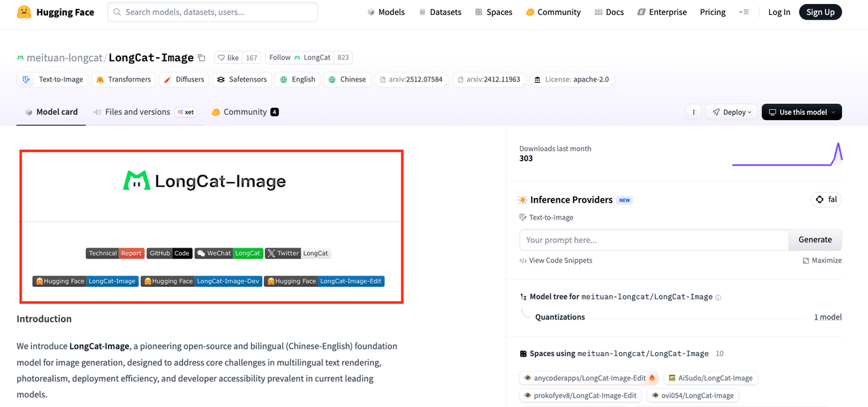Image resolution: width=868 pixels, height=407 pixels.
Task: Switch to the Community tab
Action: tap(245, 112)
